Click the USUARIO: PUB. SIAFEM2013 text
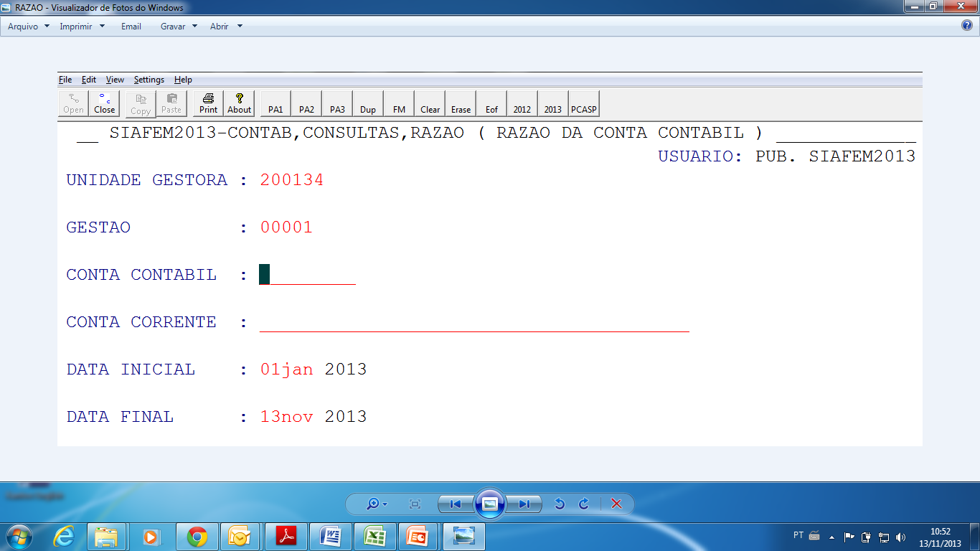This screenshot has height=551, width=980. click(787, 156)
